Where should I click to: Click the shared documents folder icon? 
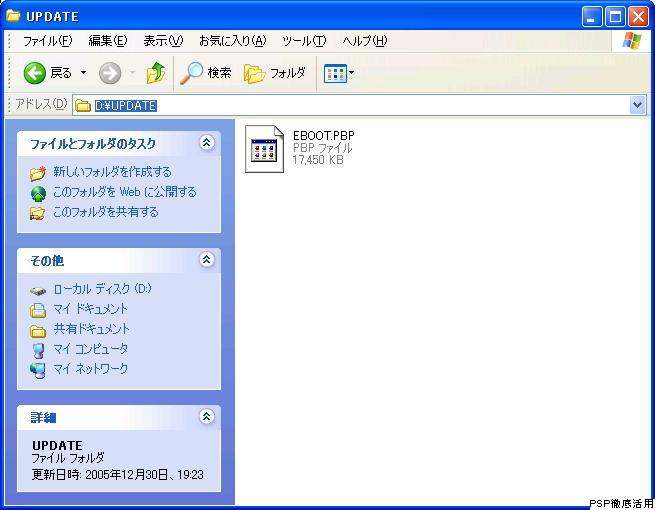pyautogui.click(x=38, y=331)
